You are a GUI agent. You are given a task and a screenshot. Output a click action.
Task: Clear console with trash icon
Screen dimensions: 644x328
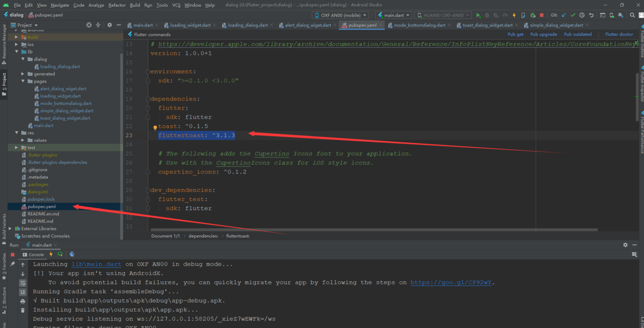click(23, 310)
